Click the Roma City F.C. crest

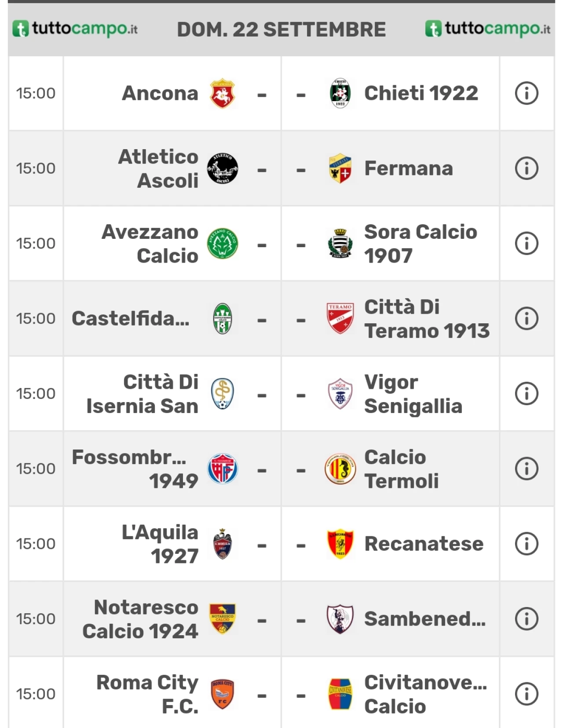[x=223, y=694]
